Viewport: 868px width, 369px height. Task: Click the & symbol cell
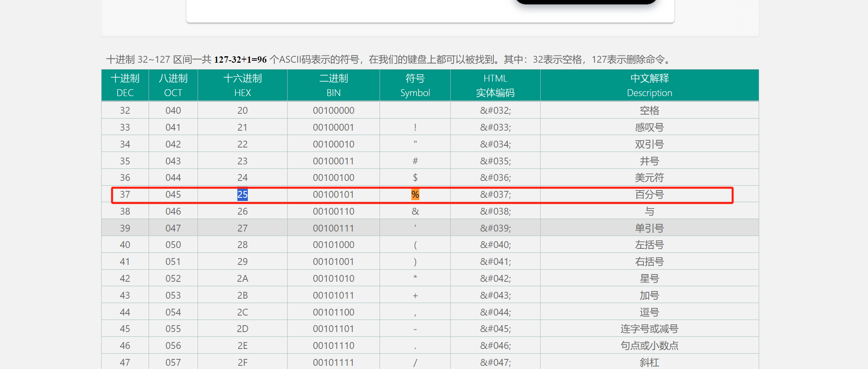(415, 211)
